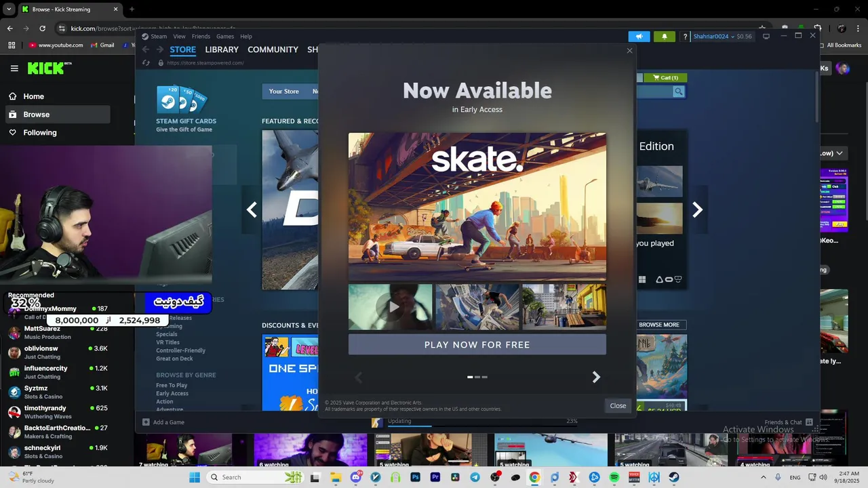Open Chrome tab search dropdown
Image resolution: width=868 pixels, height=488 pixels.
(x=9, y=9)
